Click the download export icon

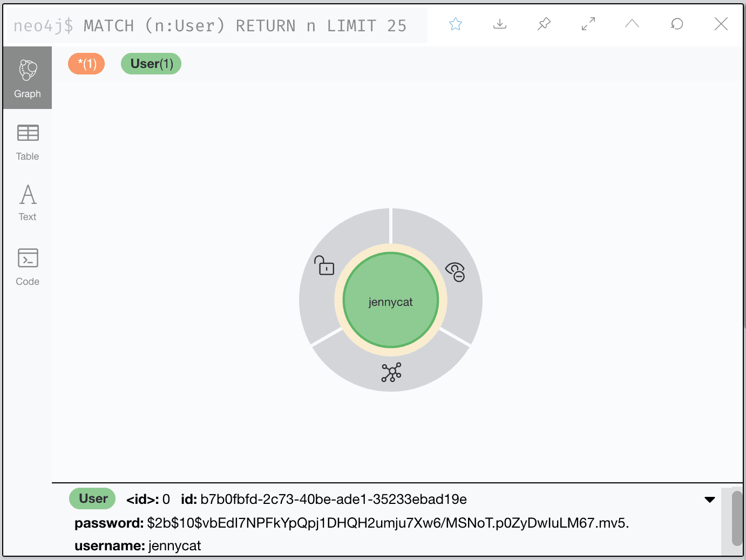(500, 24)
